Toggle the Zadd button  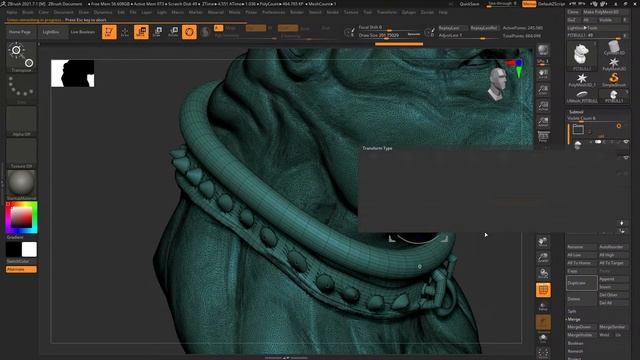288,28
